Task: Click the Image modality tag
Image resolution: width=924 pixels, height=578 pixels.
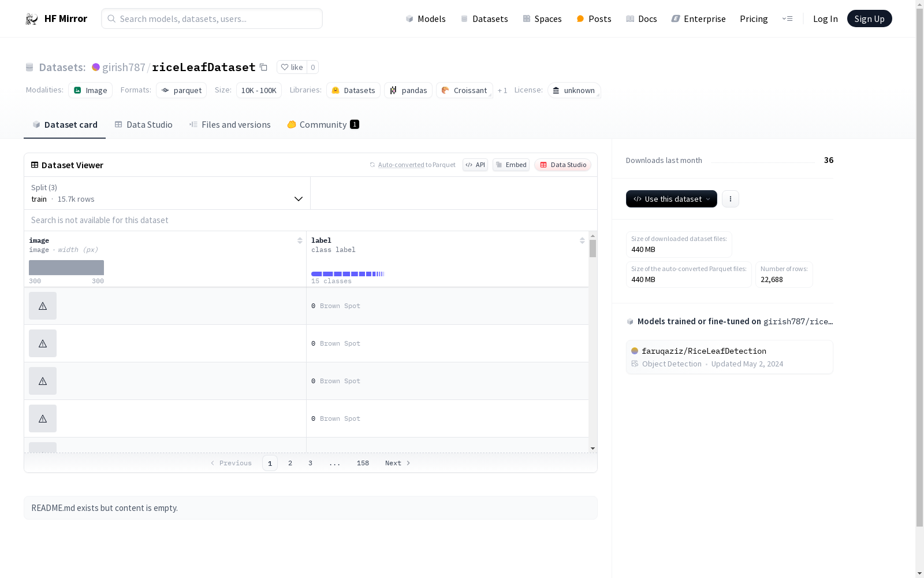Action: tap(90, 90)
